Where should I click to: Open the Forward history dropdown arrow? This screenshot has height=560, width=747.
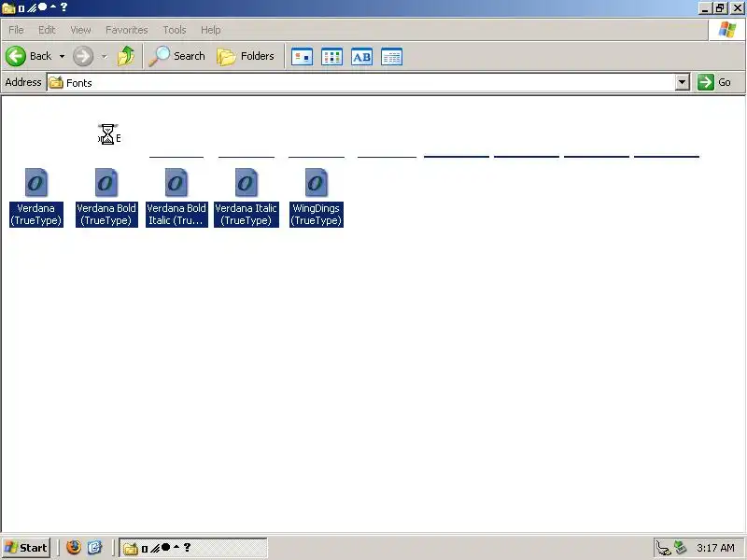coord(104,56)
